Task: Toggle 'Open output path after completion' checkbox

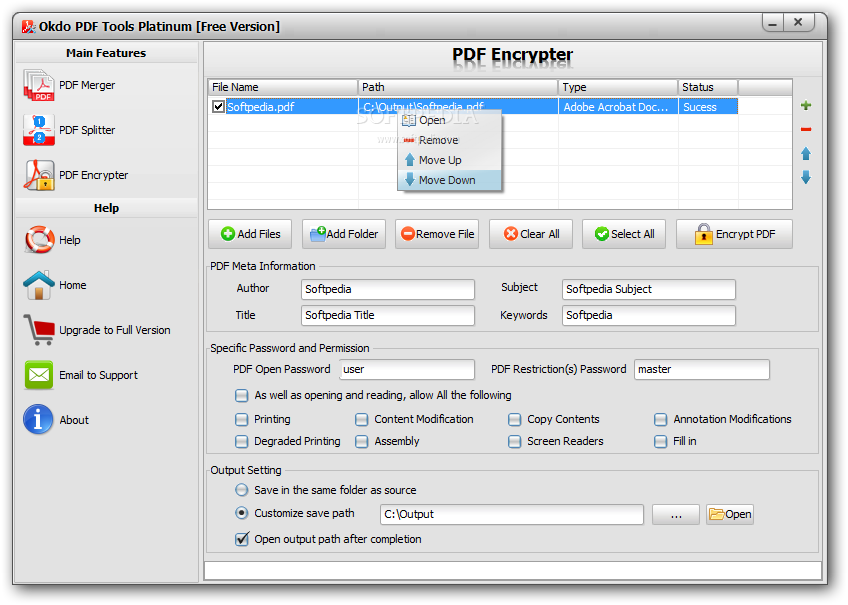Action: click(x=242, y=539)
